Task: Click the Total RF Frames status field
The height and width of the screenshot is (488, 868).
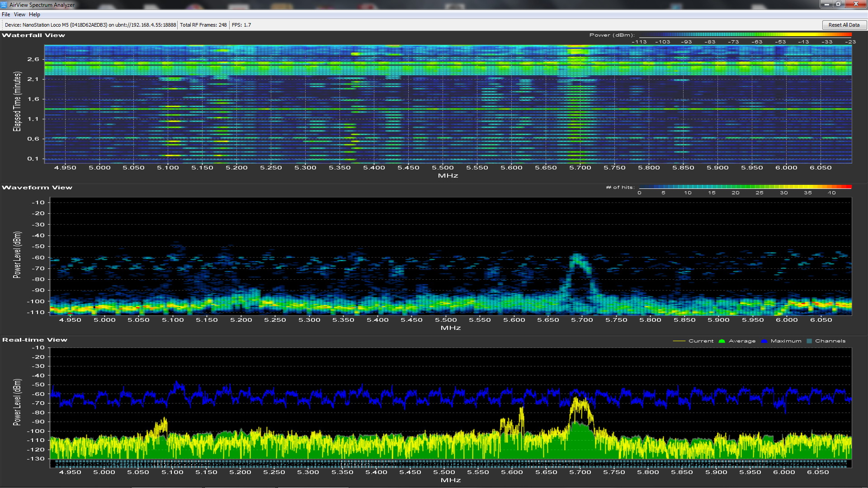Action: click(203, 25)
